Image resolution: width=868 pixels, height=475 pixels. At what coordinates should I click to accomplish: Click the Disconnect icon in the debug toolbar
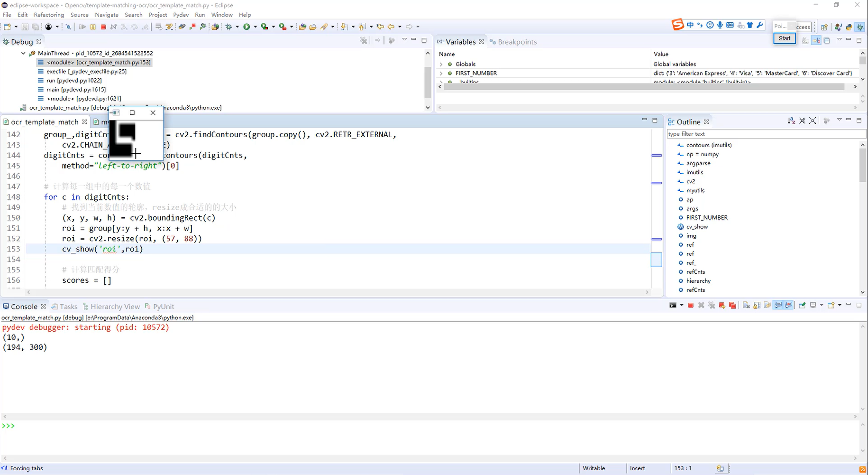113,27
